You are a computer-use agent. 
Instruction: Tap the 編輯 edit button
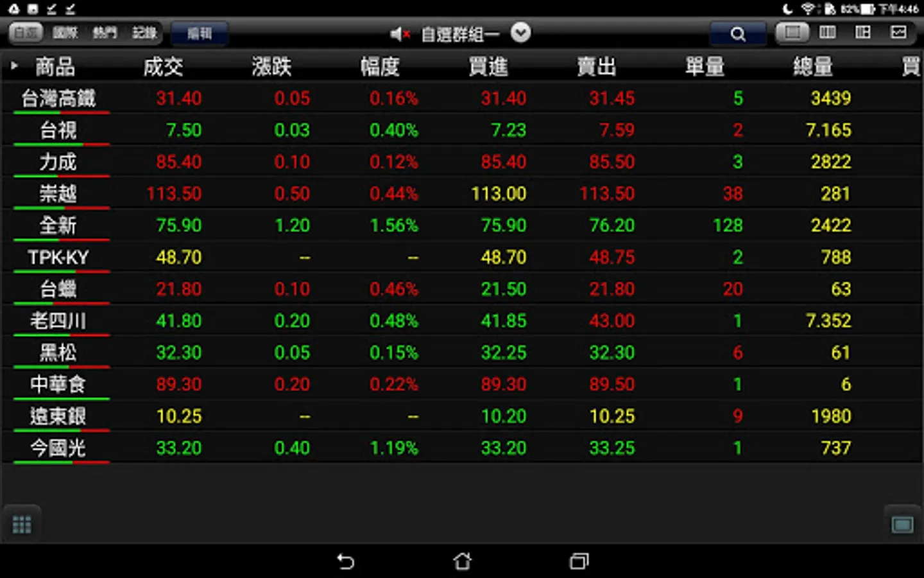point(200,33)
